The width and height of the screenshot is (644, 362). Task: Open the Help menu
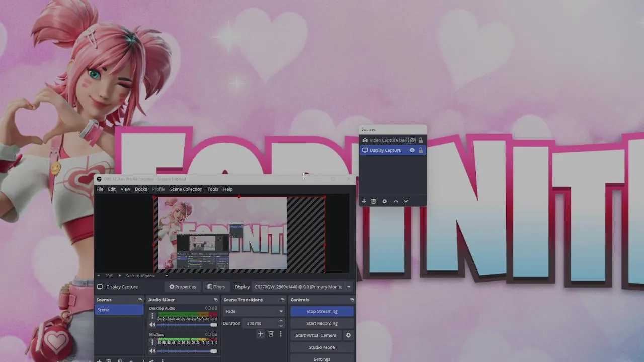point(228,189)
